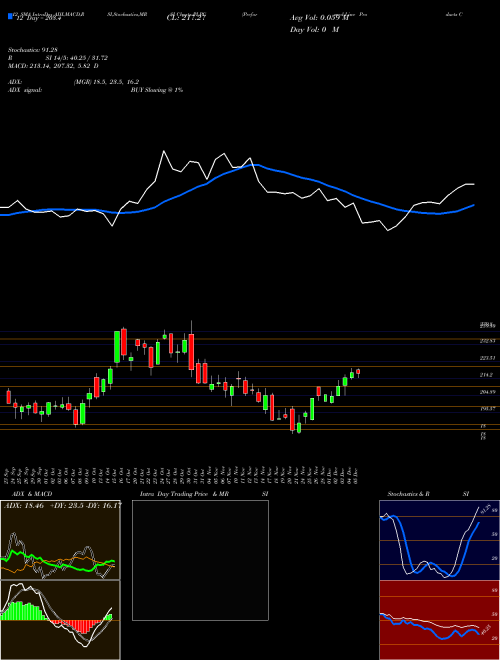Click the 'Stochastics & R SI' panel heading
This screenshot has width=500, height=660.
pyautogui.click(x=428, y=494)
